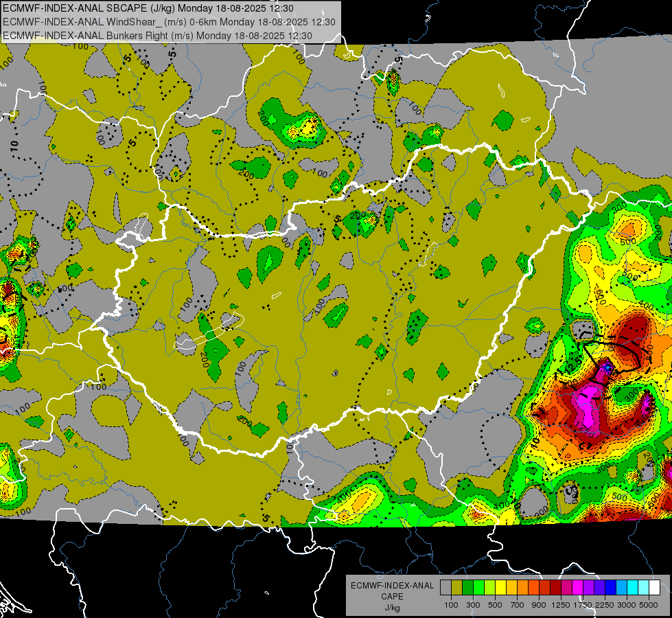Select the bright green legend swatch
This screenshot has height=618, width=672.
pyautogui.click(x=478, y=588)
